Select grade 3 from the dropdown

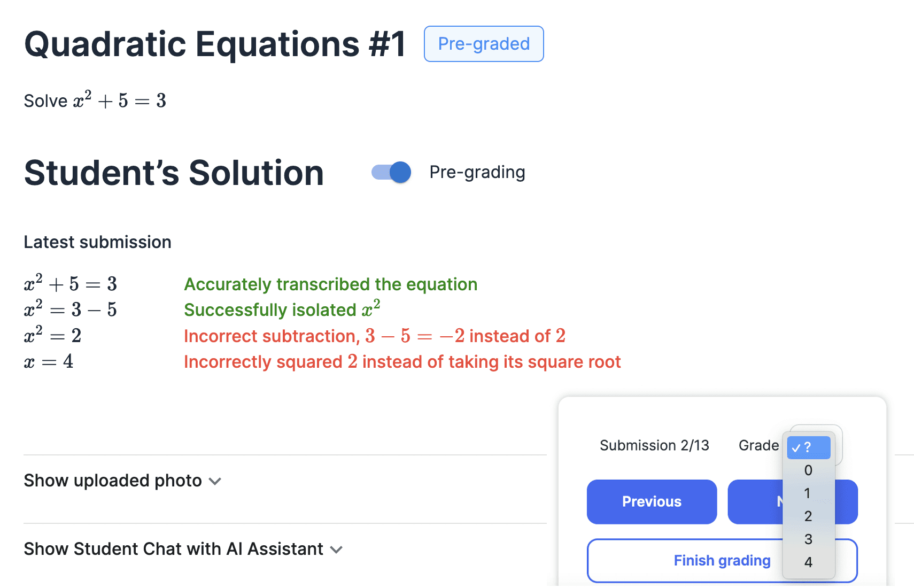coord(808,539)
